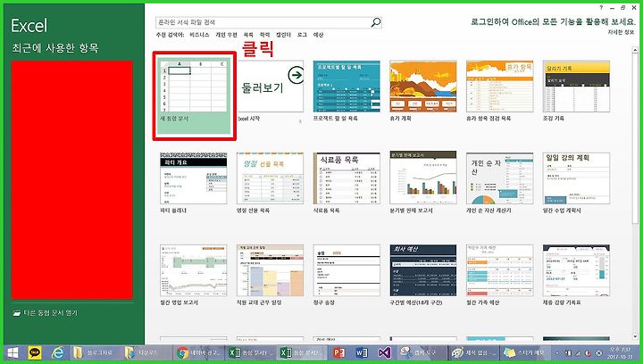The width and height of the screenshot is (643, 364).
Task: Click the Help question mark icon
Action: tap(602, 8)
